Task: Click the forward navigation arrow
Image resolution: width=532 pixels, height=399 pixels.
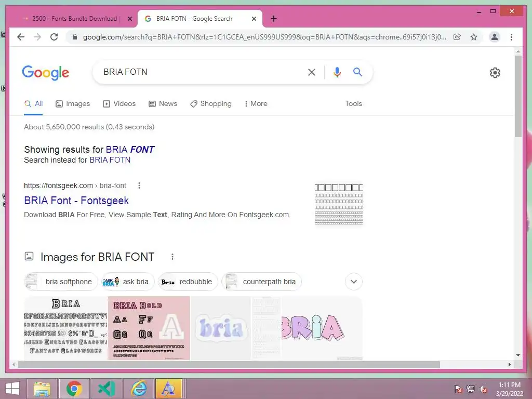Action: point(37,37)
